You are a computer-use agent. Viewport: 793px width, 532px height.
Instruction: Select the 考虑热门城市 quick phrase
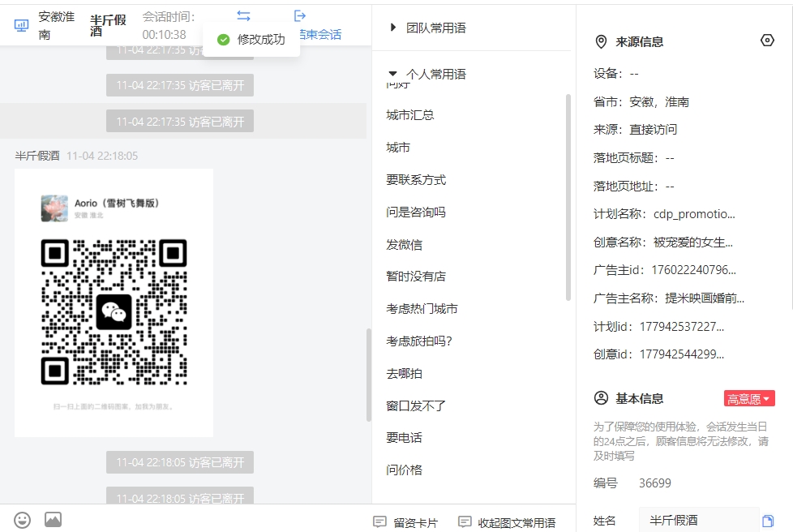(x=422, y=309)
